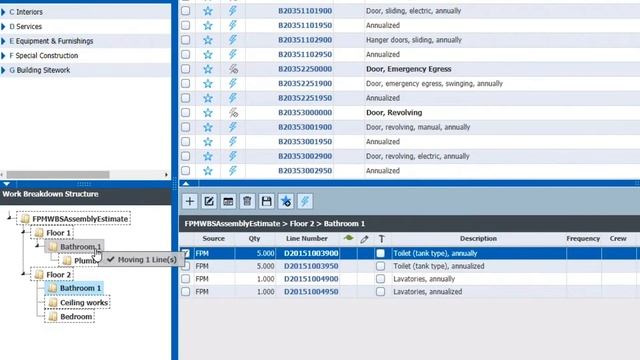The height and width of the screenshot is (360, 640).
Task: Click the Crew column header
Action: (x=618, y=238)
